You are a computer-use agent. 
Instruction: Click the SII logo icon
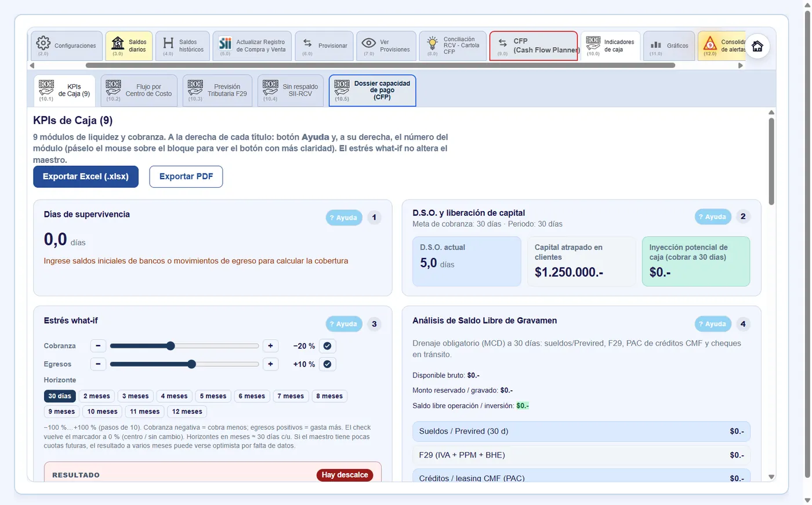pyautogui.click(x=225, y=43)
